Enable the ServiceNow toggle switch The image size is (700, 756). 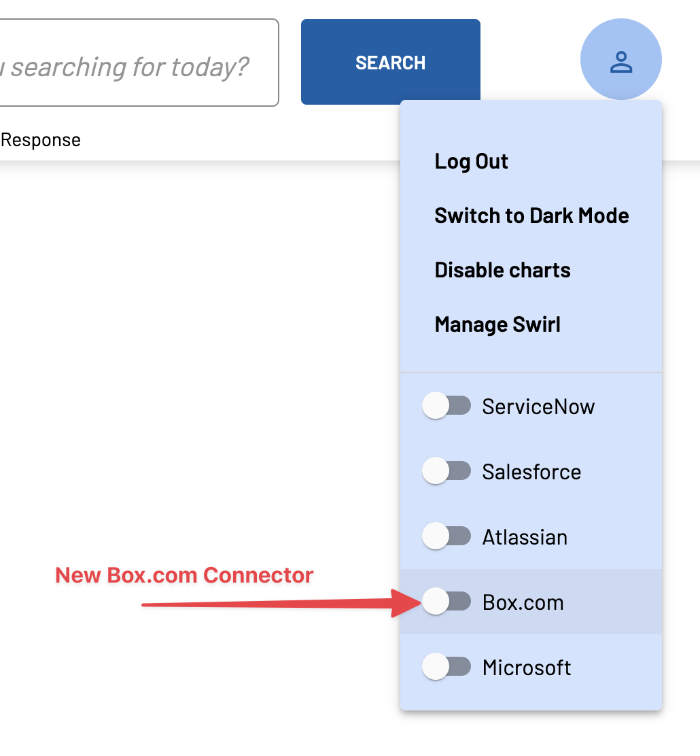tap(447, 405)
